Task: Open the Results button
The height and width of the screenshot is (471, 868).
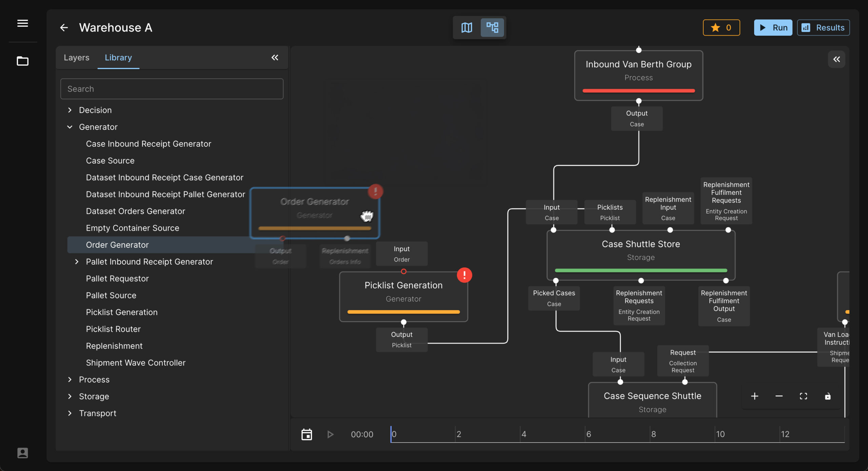Action: [823, 27]
